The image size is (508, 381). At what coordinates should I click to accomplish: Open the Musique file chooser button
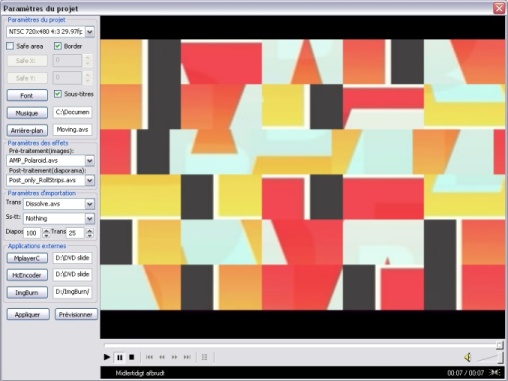27,113
